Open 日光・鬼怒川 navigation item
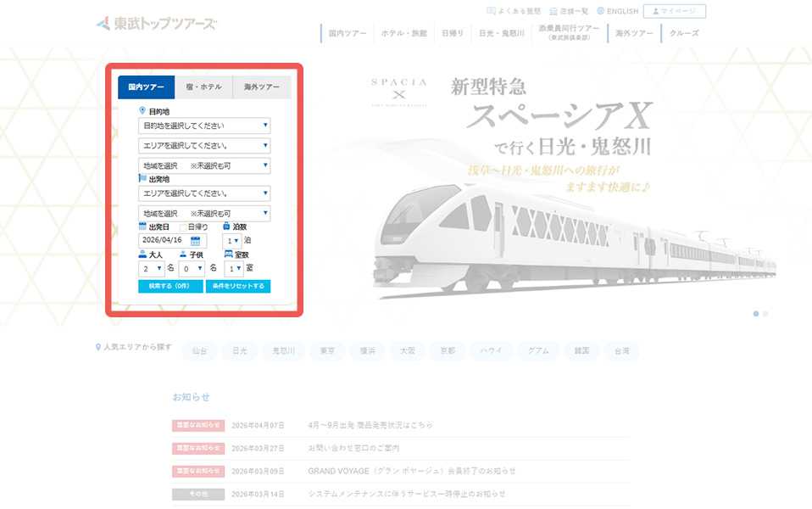Screen dimensions: 812x509 [501, 33]
